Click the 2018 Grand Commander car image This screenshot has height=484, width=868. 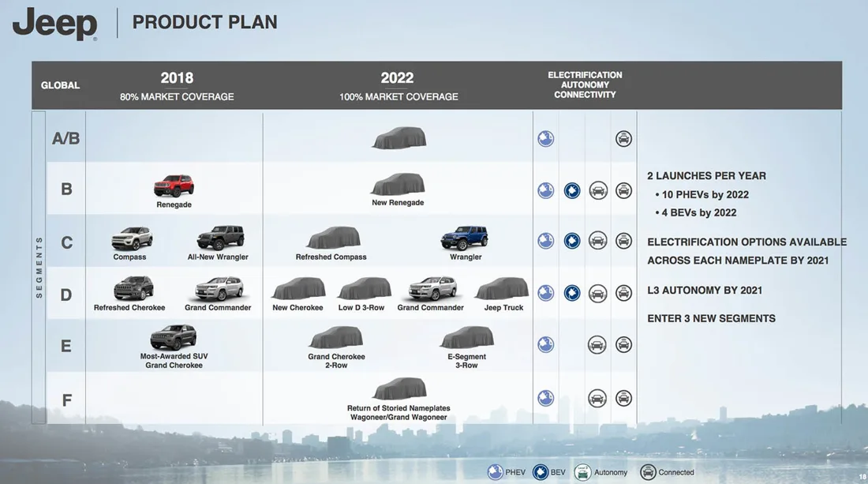[x=219, y=289]
